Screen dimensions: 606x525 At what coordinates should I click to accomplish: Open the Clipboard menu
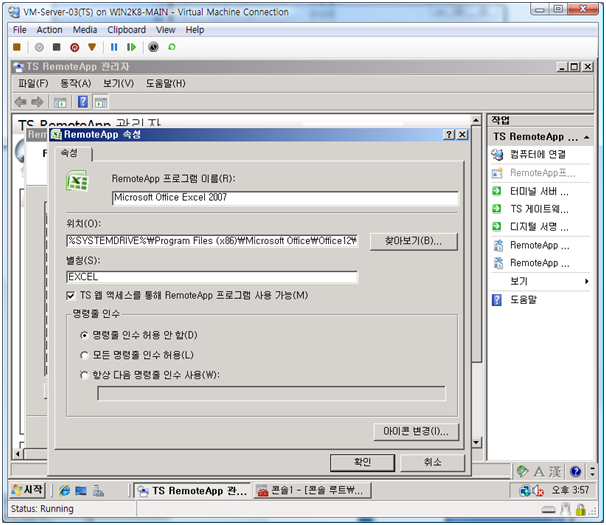[x=126, y=30]
